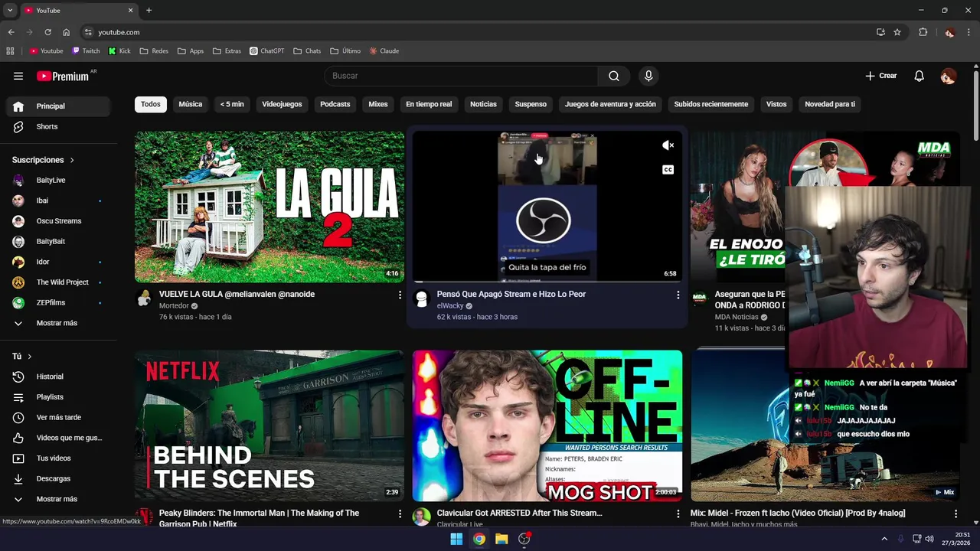The image size is (980, 551).
Task: Open options for Mix: Midel - Frozen
Action: click(955, 514)
